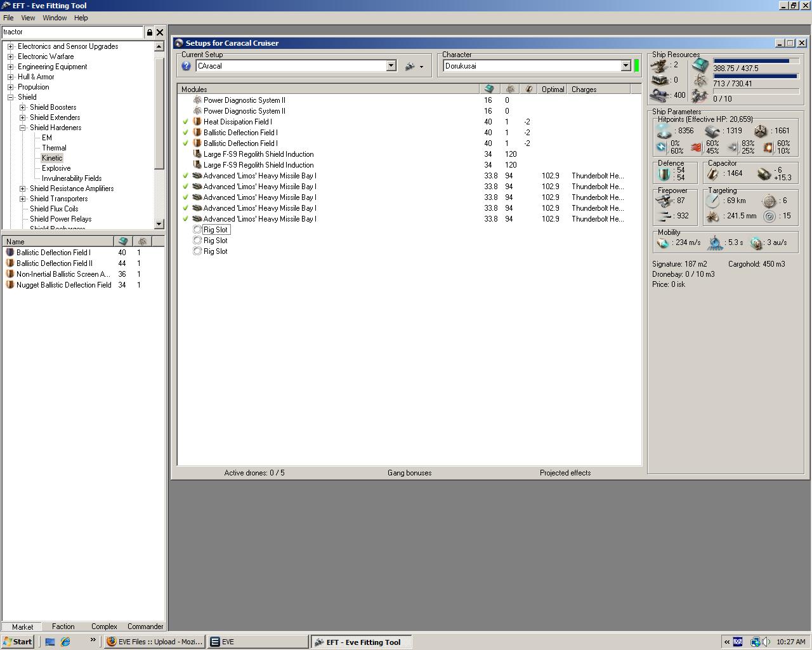Click the launcher hardpoints icon in Ship Resources
This screenshot has height=650, width=812.
[x=660, y=80]
